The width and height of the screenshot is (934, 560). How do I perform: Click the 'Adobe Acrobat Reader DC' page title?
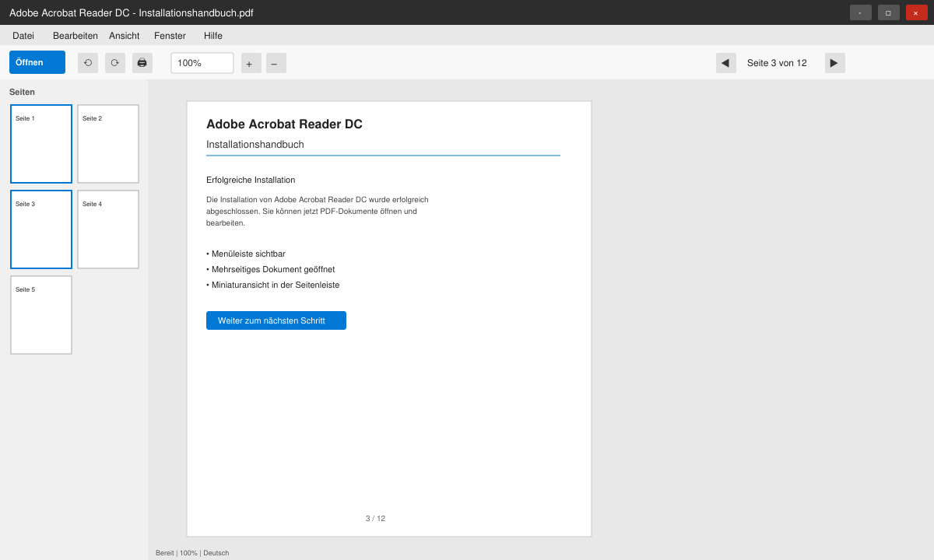point(284,124)
